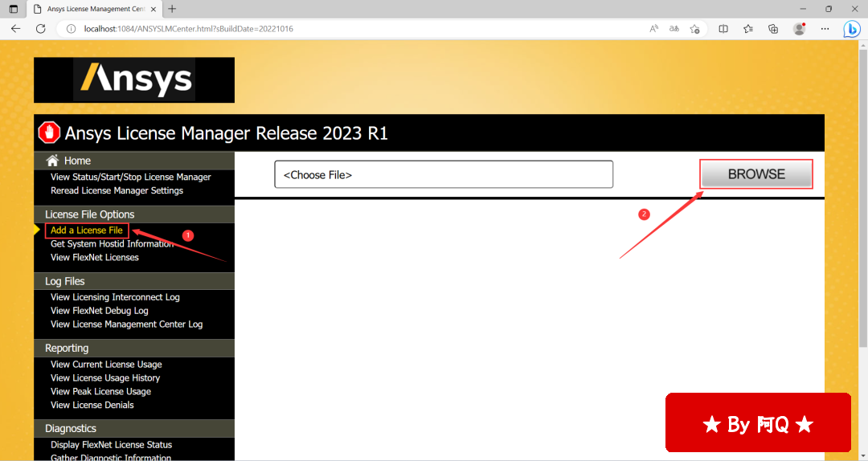Open View Status/Start/Stop License Manager
868x461 pixels.
[130, 177]
